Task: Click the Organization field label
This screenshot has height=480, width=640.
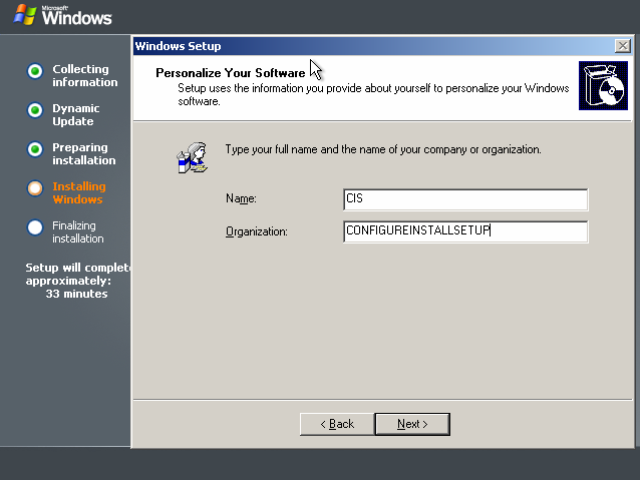Action: click(256, 231)
